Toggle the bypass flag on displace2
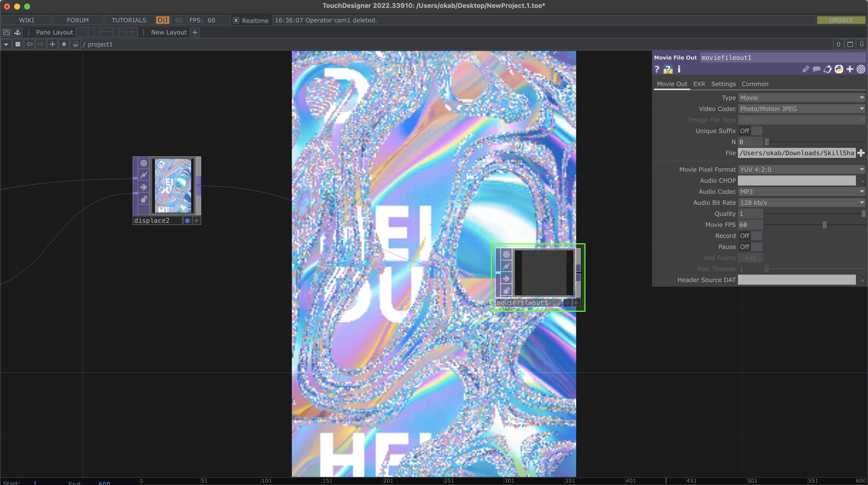 tap(144, 175)
